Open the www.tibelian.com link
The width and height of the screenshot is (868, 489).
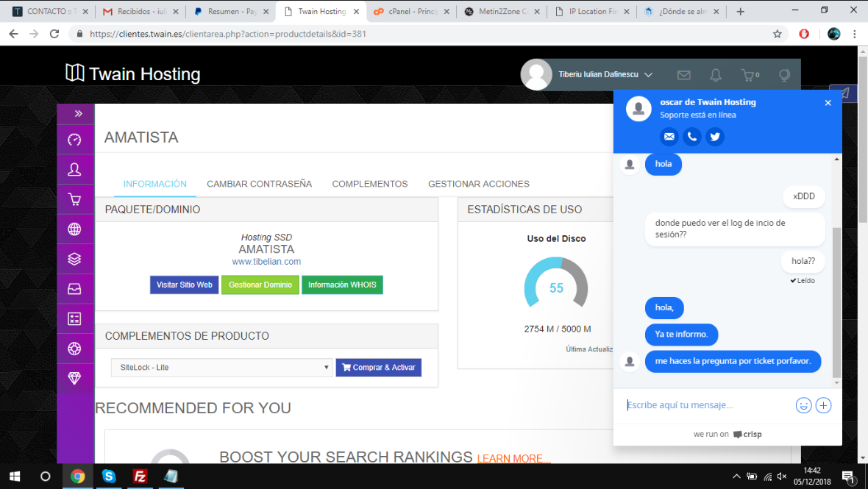(266, 262)
